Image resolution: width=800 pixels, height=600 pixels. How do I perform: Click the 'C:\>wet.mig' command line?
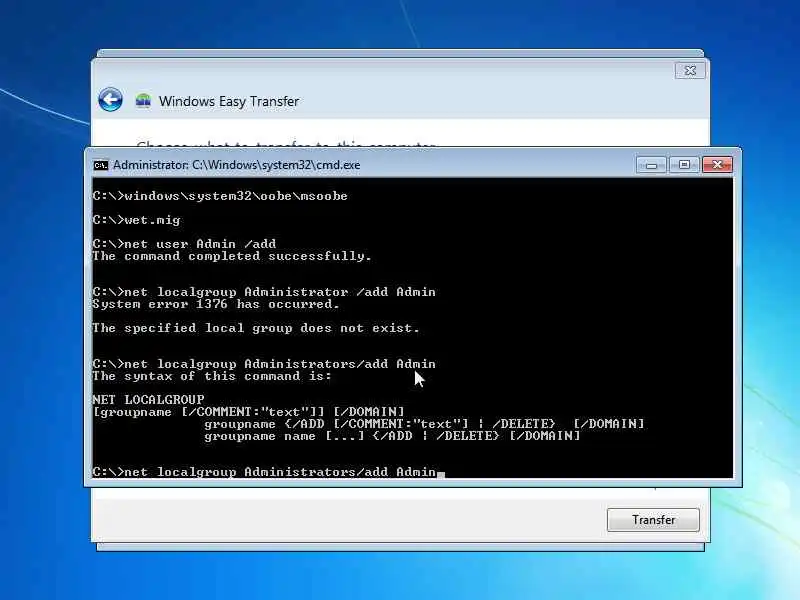[137, 220]
